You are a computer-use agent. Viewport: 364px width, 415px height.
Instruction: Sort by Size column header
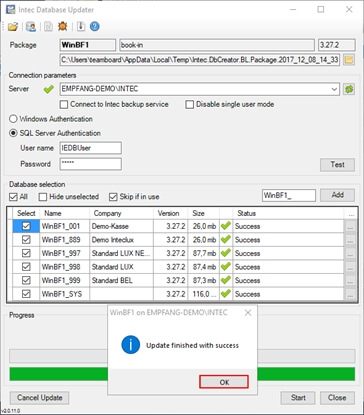coord(203,213)
